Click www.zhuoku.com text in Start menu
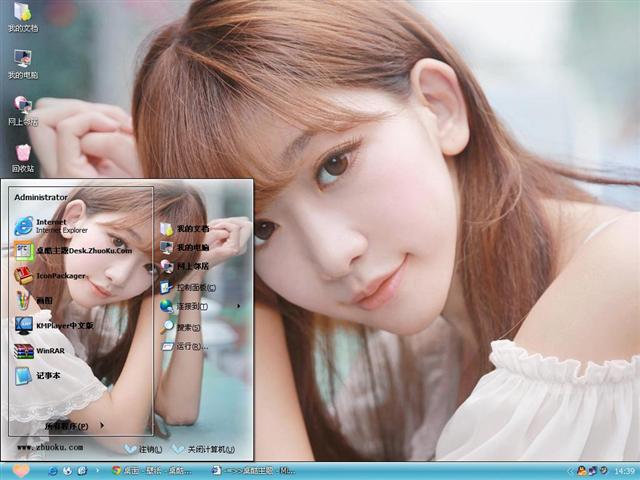640x480 pixels. pyautogui.click(x=50, y=447)
